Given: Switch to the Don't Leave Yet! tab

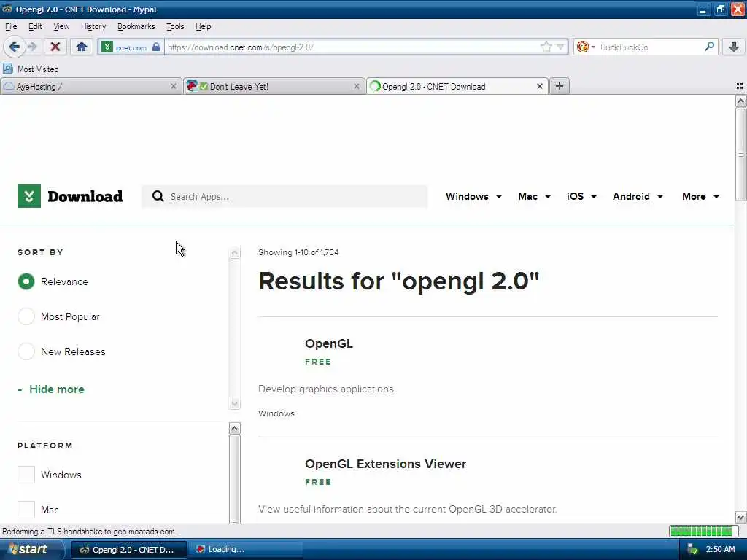Looking at the screenshot, I should (x=274, y=86).
